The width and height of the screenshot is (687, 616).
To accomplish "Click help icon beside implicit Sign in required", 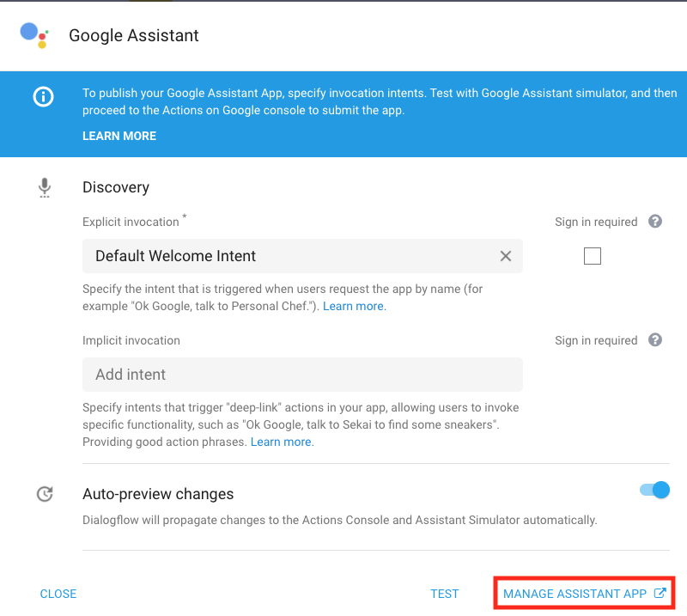I will [x=655, y=340].
